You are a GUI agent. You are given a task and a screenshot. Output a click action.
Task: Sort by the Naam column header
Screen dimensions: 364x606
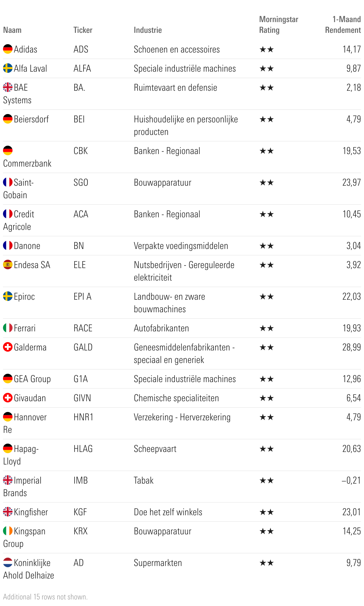point(12,30)
